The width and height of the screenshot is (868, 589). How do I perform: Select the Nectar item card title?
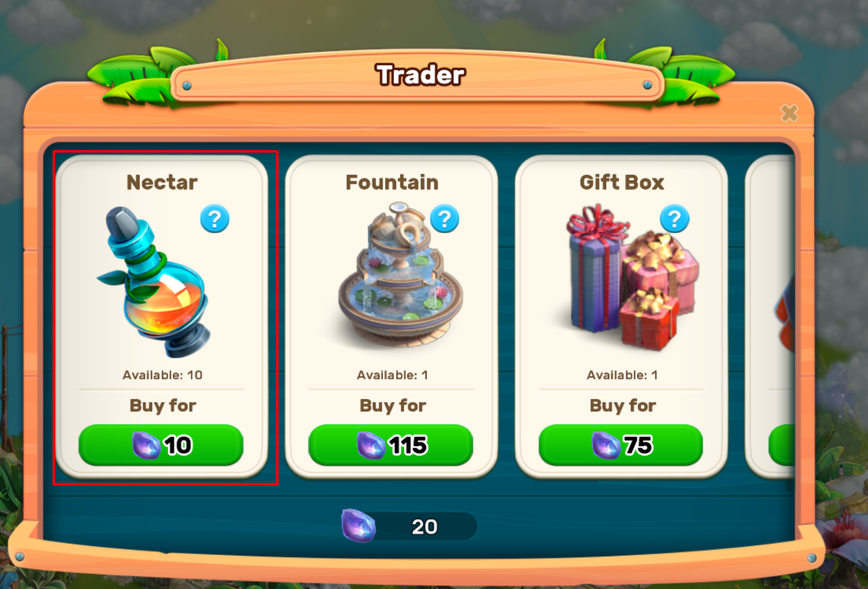coord(162,182)
